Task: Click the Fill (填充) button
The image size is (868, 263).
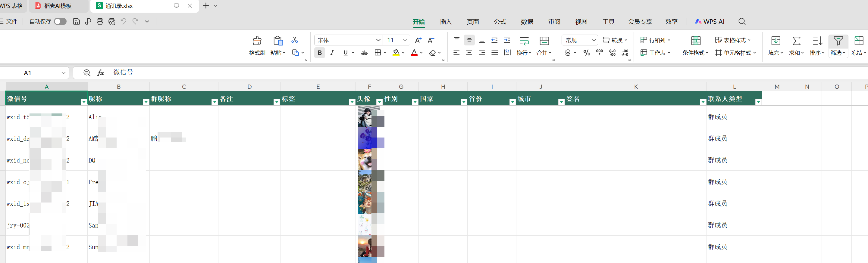Action: click(x=776, y=46)
